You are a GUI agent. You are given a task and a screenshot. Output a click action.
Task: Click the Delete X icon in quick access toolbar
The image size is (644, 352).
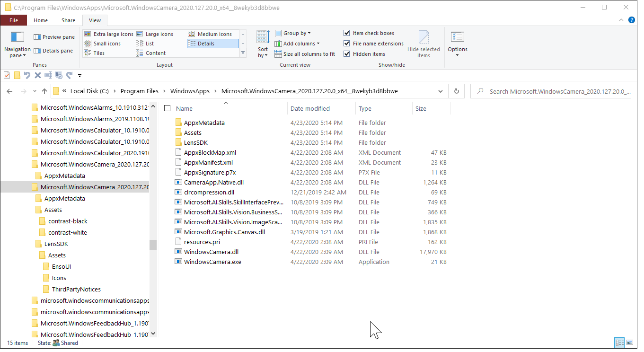(x=38, y=75)
